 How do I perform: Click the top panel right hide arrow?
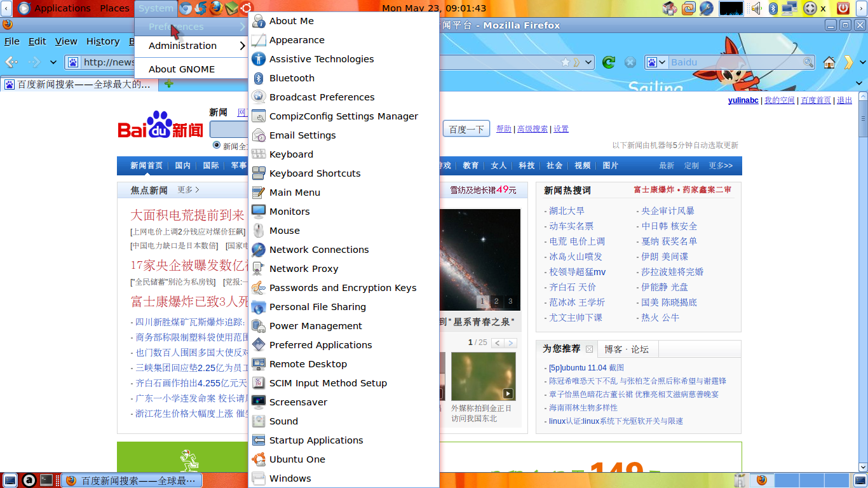coord(862,8)
